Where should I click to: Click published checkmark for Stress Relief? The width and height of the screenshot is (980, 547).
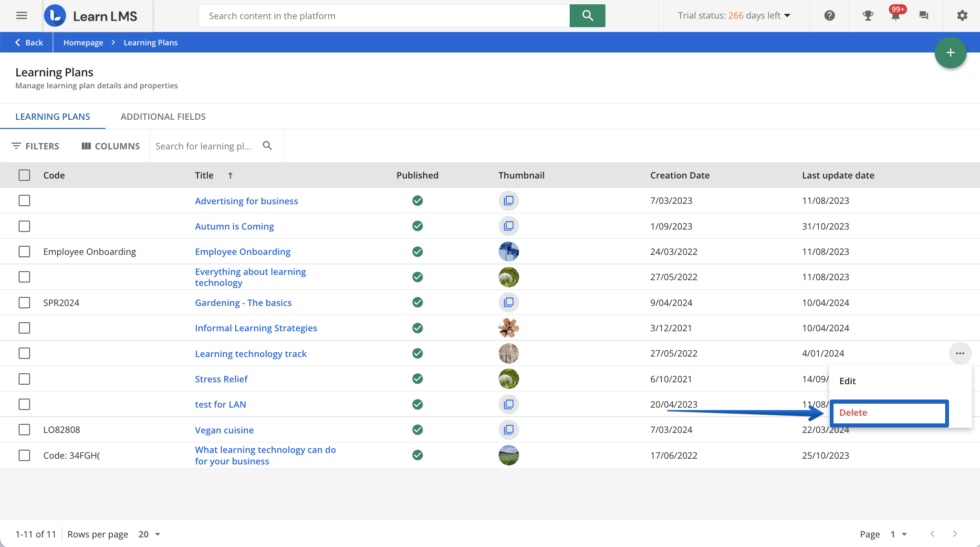pyautogui.click(x=417, y=379)
